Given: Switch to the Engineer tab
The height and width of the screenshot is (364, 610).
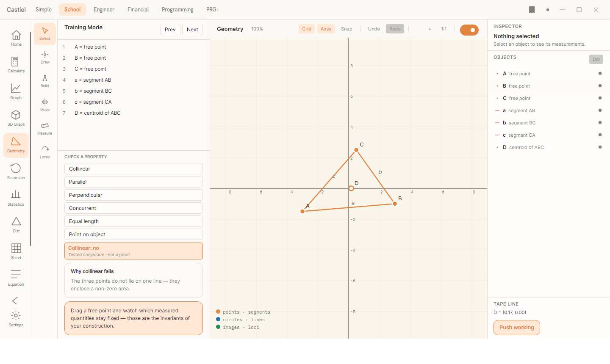Looking at the screenshot, I should point(104,9).
